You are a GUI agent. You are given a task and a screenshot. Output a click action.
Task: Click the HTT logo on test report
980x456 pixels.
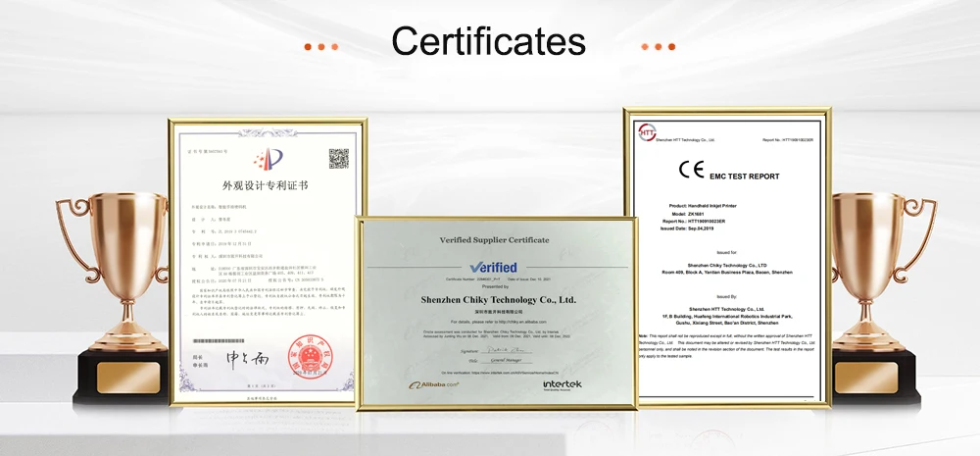(x=646, y=132)
